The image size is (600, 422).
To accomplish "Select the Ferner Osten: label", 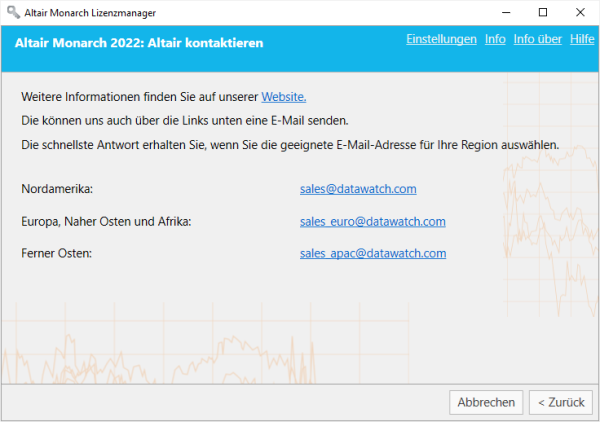I will pos(56,253).
